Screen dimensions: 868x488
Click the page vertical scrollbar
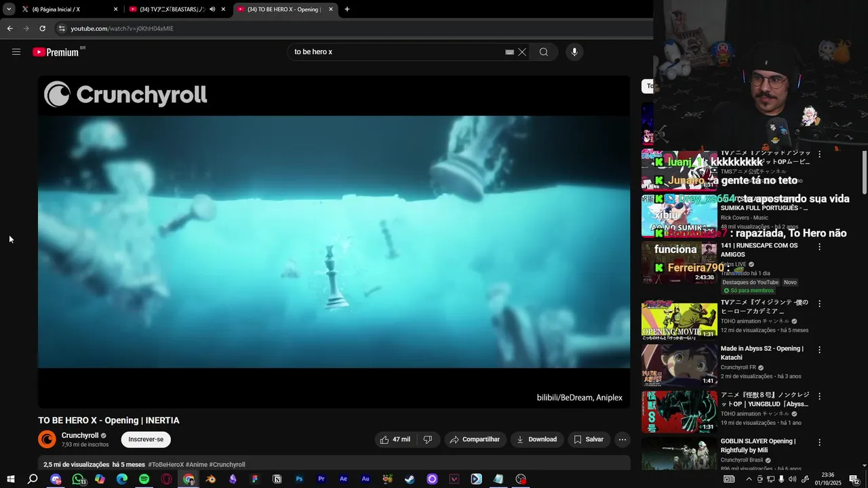point(864,172)
